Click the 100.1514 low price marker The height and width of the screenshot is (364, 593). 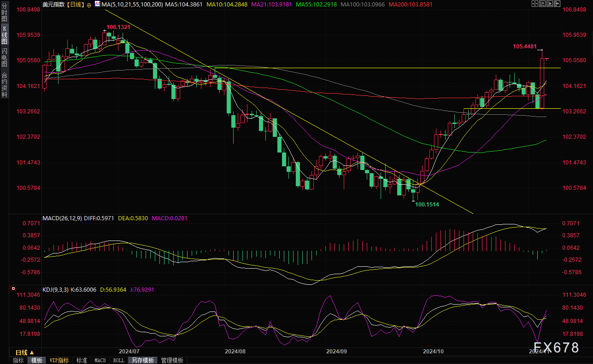pyautogui.click(x=427, y=204)
